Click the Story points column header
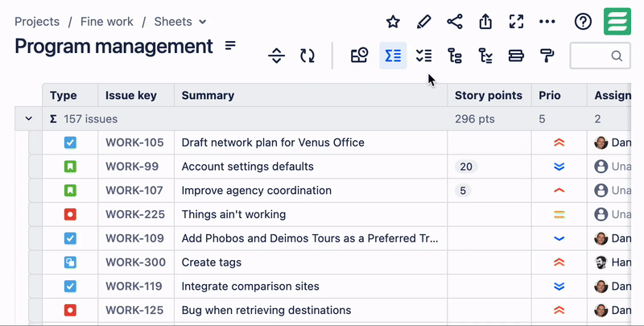This screenshot has width=644, height=326. [489, 95]
